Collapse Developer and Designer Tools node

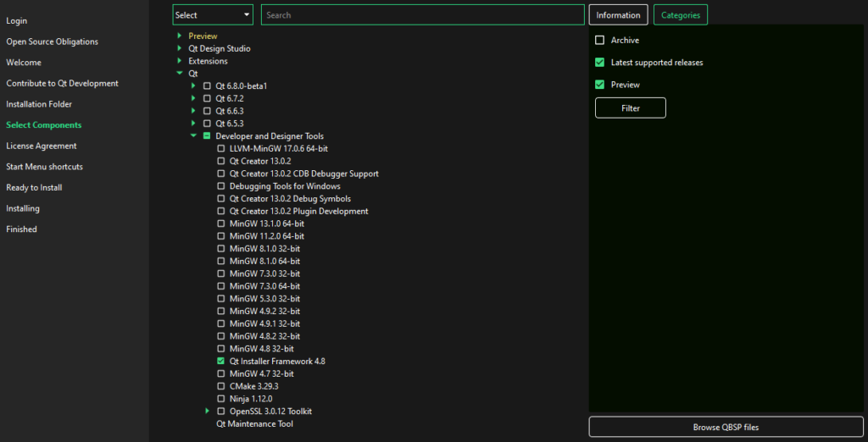tap(193, 135)
